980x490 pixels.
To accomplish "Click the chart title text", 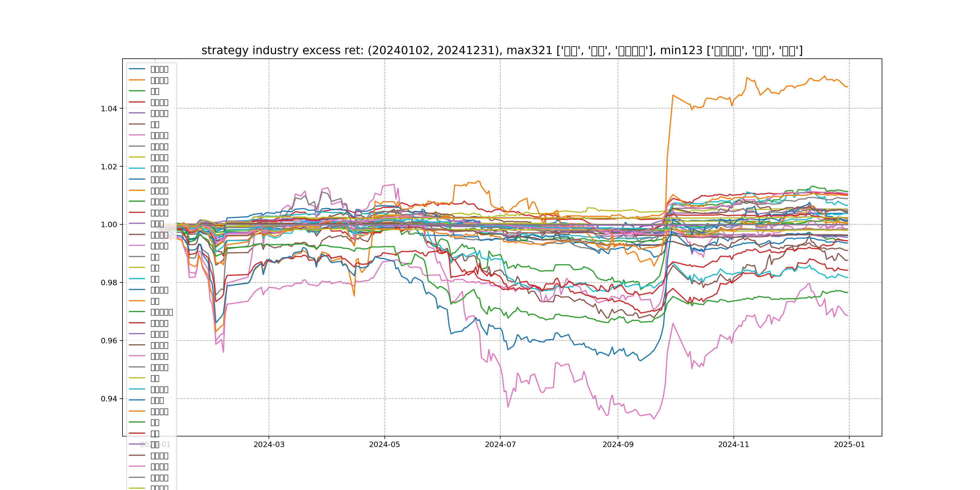I will [x=501, y=50].
